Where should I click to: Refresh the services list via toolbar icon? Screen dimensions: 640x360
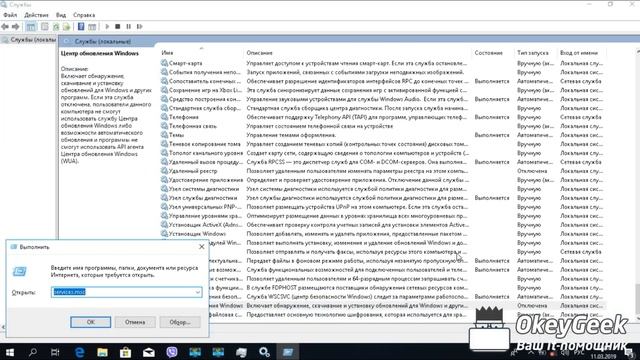click(56, 27)
